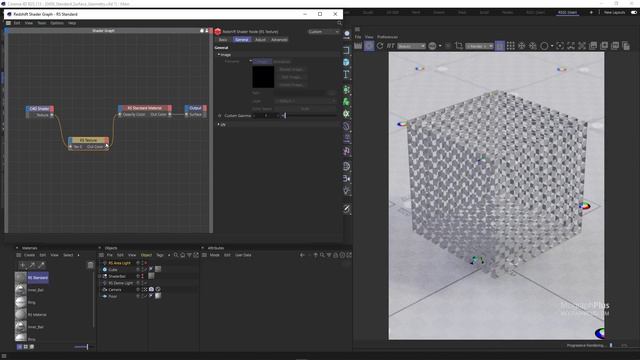Viewport: 640px width, 360px height.
Task: Click the save image icon in render toolbar
Action: point(593,46)
